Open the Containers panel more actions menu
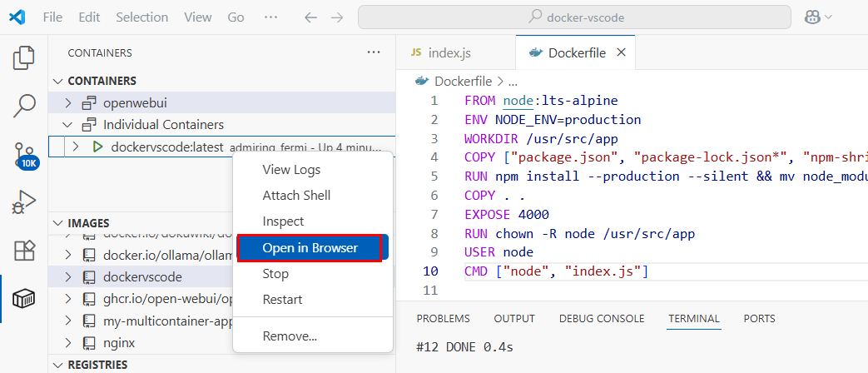This screenshot has width=868, height=373. (373, 52)
